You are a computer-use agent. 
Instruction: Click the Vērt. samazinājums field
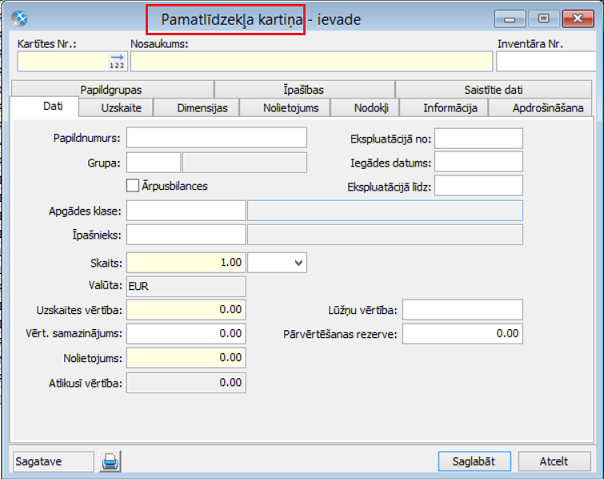(186, 334)
